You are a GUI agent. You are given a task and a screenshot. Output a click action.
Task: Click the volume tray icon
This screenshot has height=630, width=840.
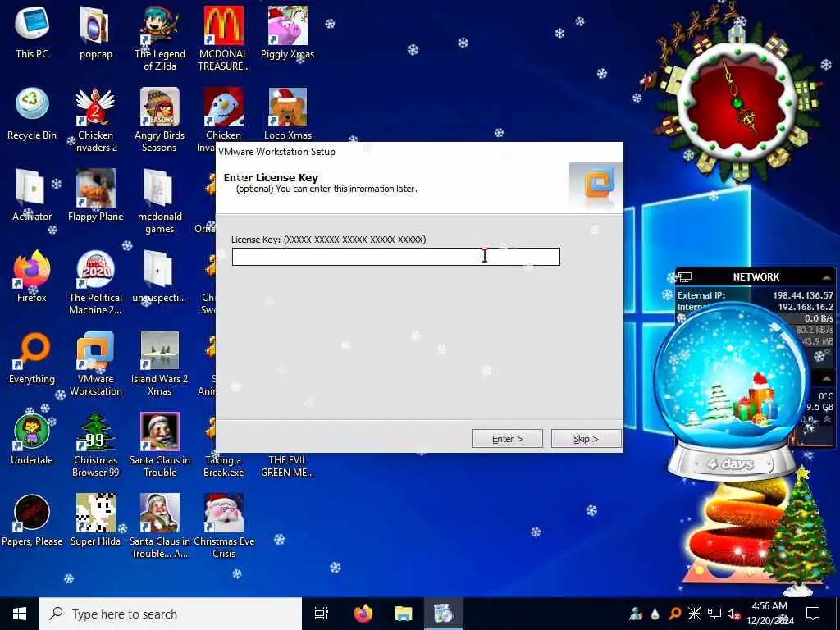point(733,614)
